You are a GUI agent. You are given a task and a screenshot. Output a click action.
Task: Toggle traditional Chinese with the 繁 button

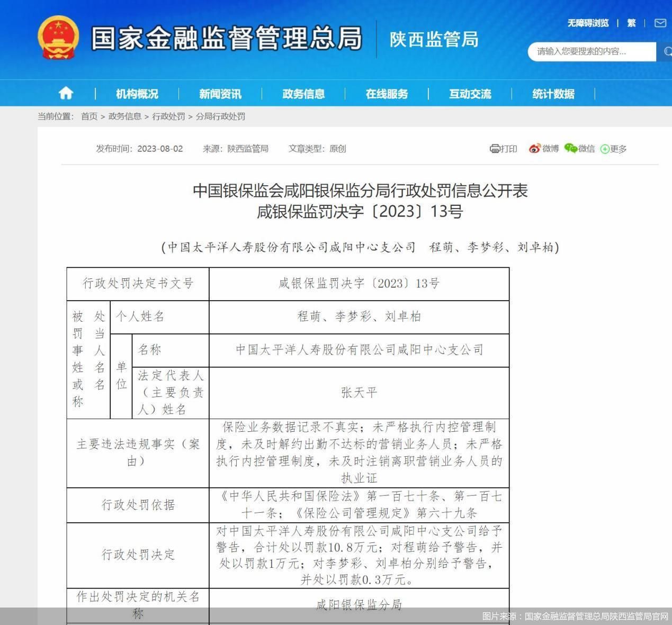[631, 23]
